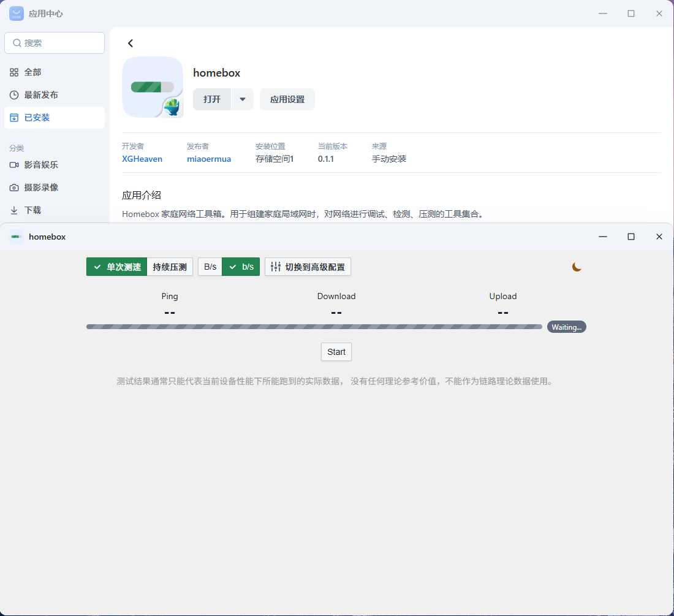Open the 下载 category
This screenshot has height=616, width=674.
point(55,210)
